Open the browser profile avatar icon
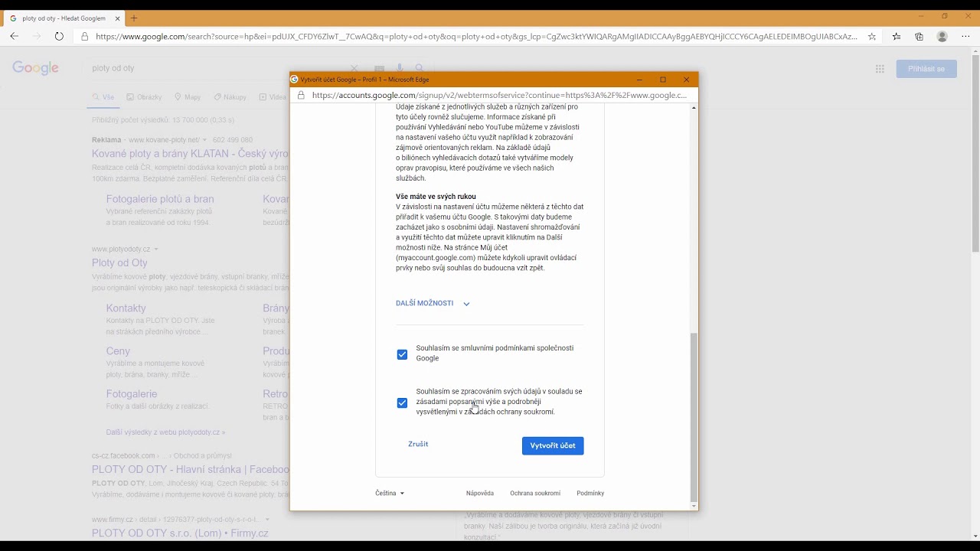980x551 pixels. pyautogui.click(x=942, y=36)
